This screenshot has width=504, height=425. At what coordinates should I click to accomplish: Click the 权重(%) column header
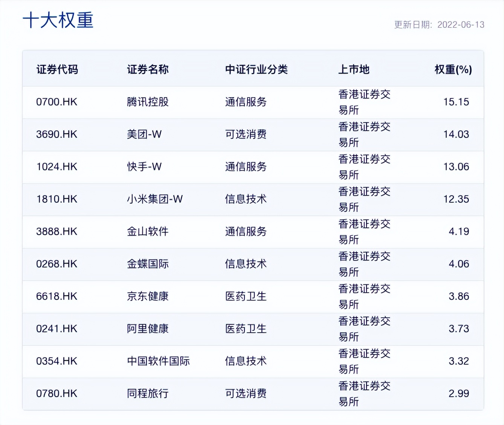point(453,69)
